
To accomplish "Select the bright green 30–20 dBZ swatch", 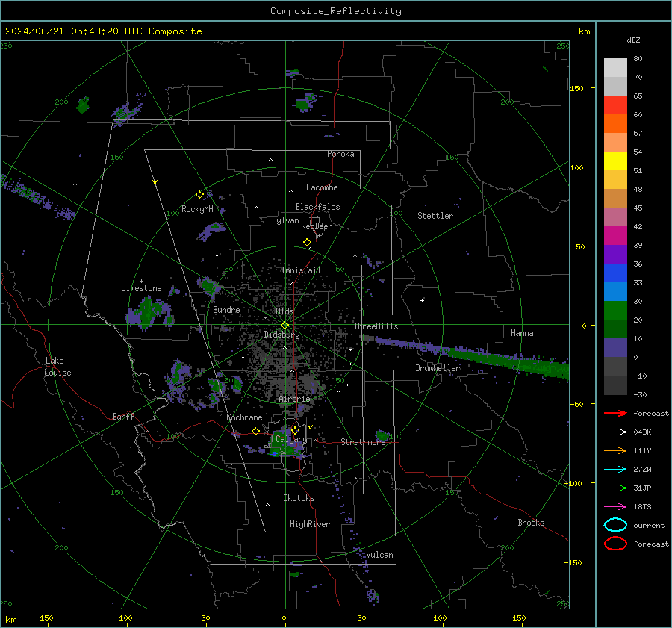I will (615, 311).
